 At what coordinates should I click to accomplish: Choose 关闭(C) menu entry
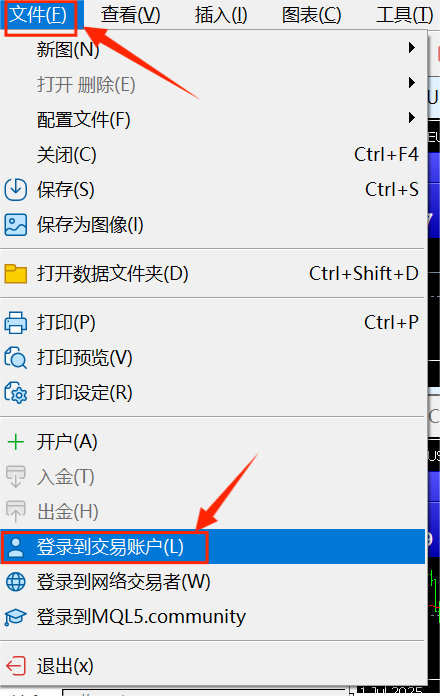tap(213, 154)
